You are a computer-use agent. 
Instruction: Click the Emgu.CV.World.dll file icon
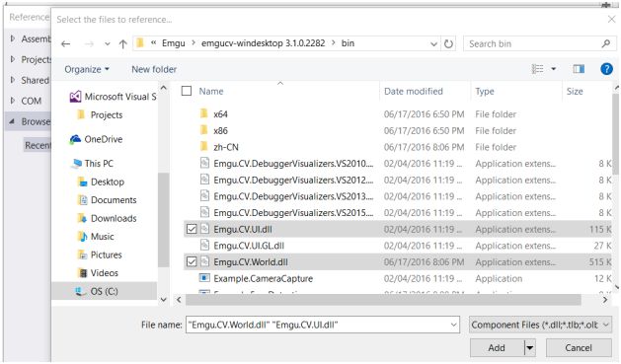[x=204, y=262]
